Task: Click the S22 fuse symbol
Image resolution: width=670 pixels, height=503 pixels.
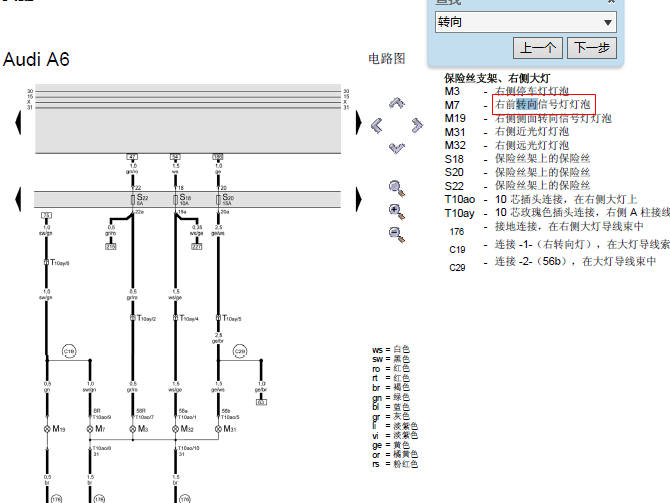Action: pyautogui.click(x=132, y=199)
